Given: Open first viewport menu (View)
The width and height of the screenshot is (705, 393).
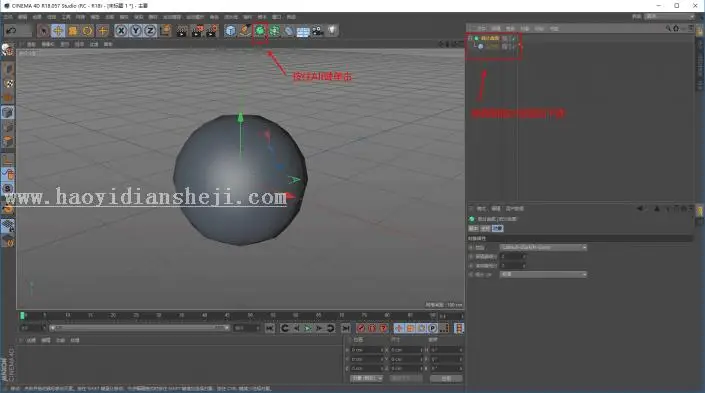Looking at the screenshot, I should [x=31, y=44].
